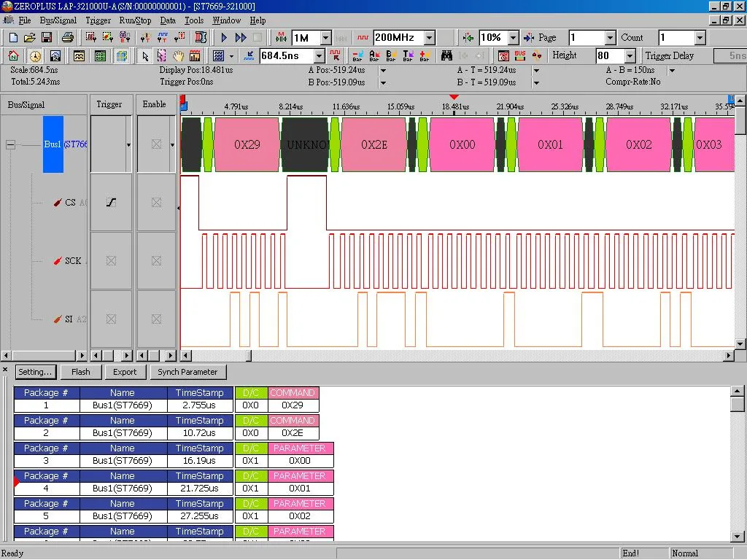Click the zoom-in selection cursor icon
This screenshot has height=560, width=747.
click(x=161, y=55)
